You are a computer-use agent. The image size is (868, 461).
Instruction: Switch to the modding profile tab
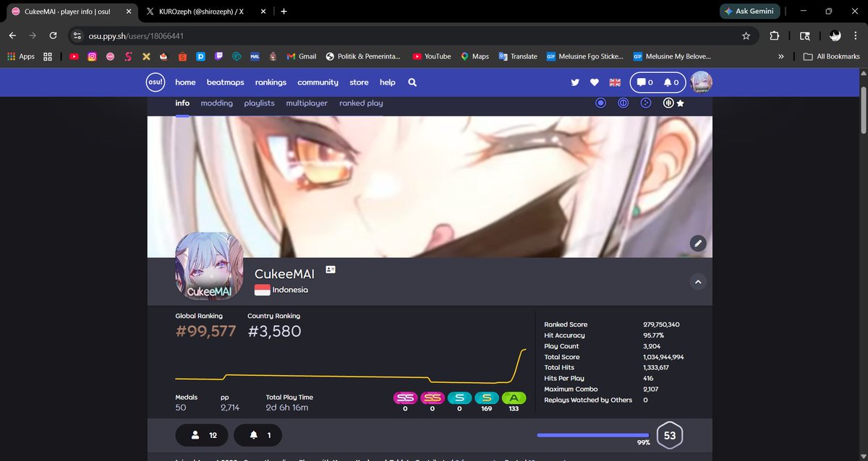click(217, 103)
